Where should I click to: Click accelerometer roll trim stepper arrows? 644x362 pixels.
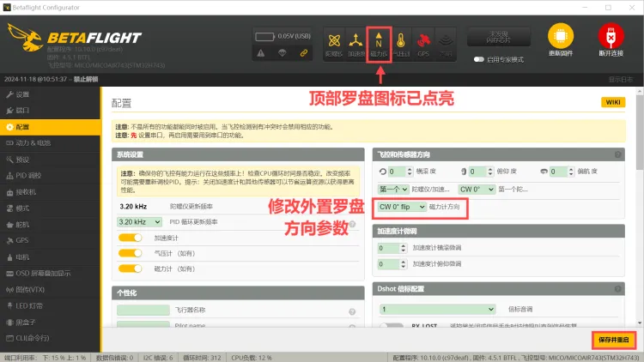tap(404, 248)
